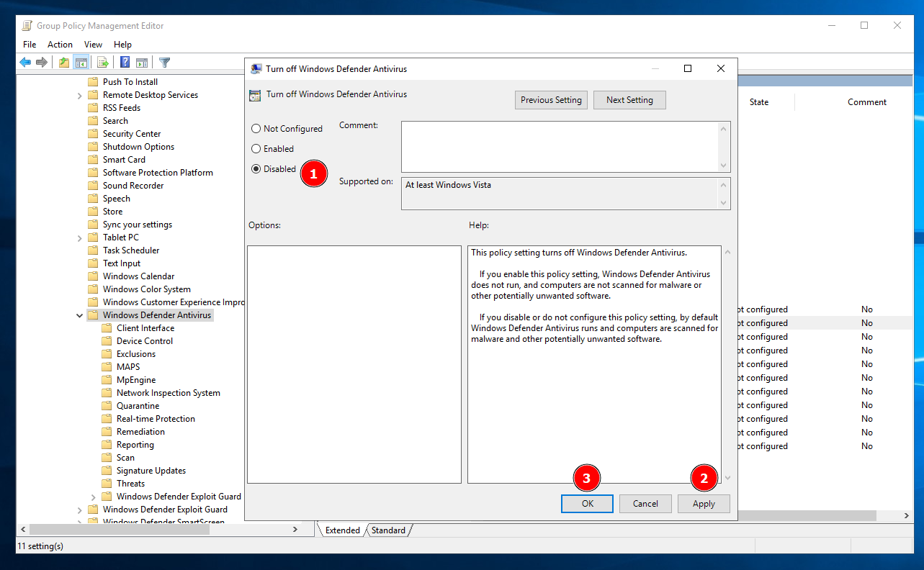Image resolution: width=924 pixels, height=570 pixels.
Task: Switch to the Extended tab
Action: point(343,530)
